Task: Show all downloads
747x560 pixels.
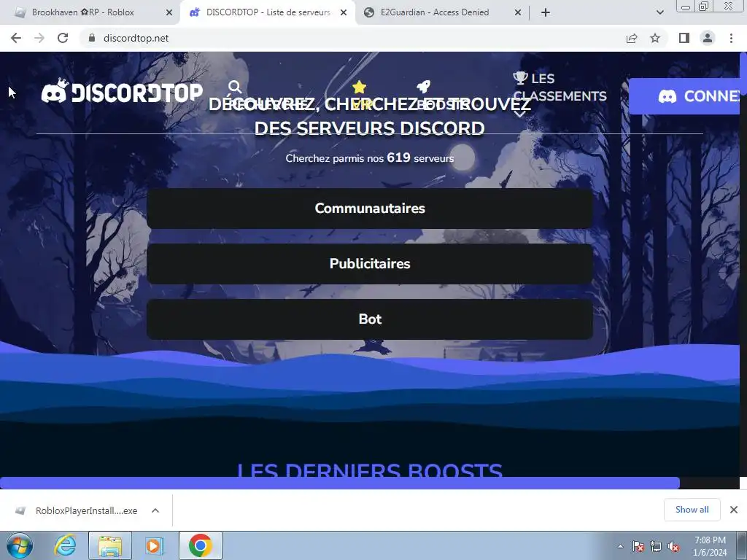Action: (692, 510)
